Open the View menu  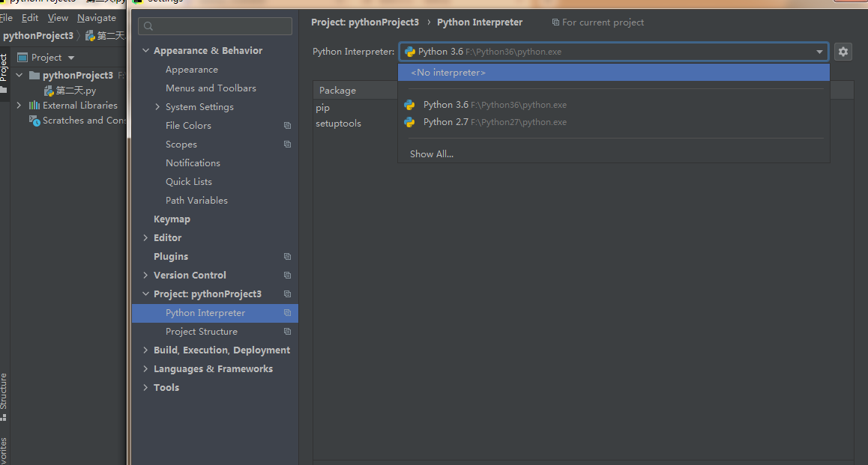[58, 18]
